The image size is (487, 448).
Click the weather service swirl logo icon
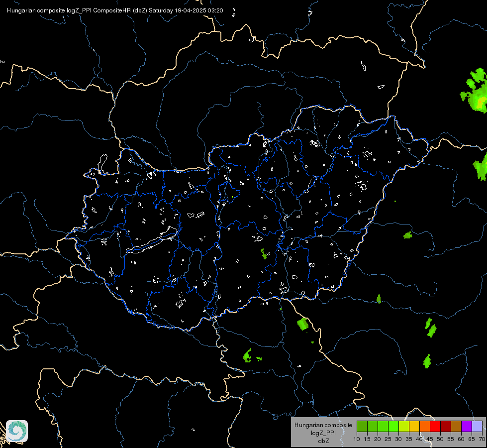(x=17, y=431)
